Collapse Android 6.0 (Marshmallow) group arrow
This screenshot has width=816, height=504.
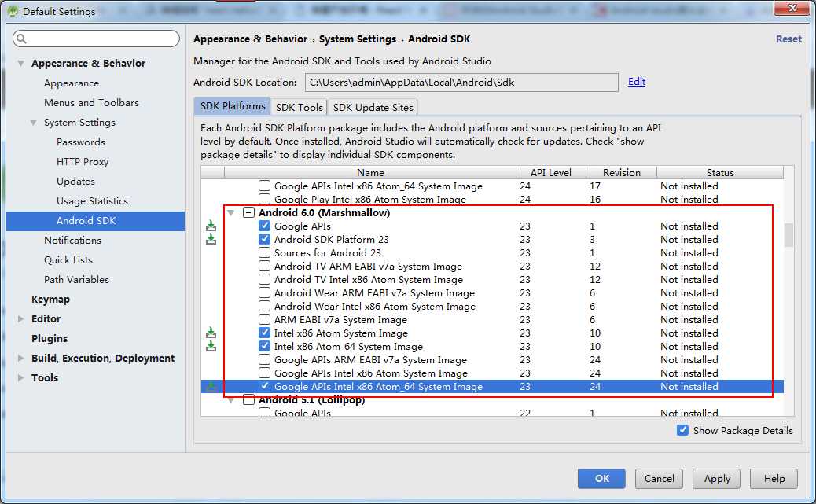[x=230, y=213]
